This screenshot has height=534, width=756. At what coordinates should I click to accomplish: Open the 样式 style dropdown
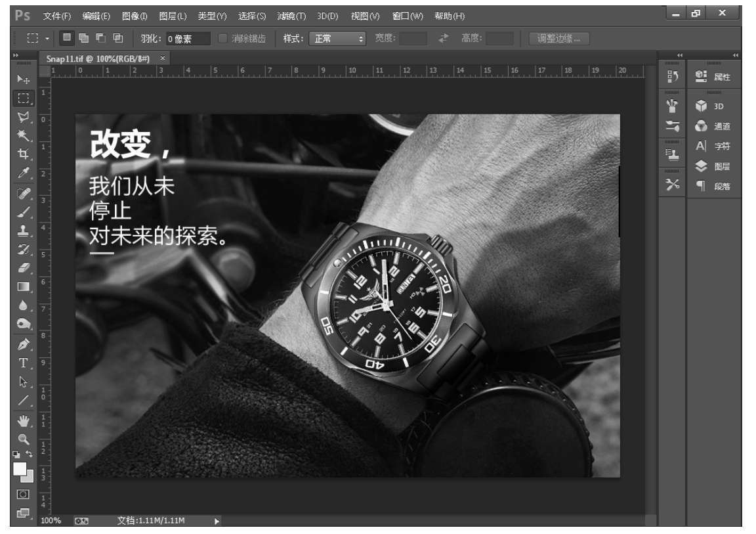click(337, 39)
